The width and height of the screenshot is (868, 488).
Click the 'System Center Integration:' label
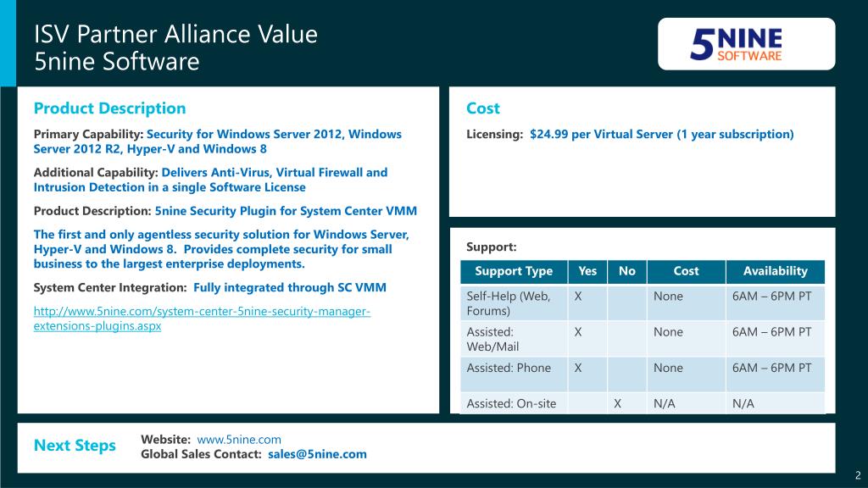[110, 288]
